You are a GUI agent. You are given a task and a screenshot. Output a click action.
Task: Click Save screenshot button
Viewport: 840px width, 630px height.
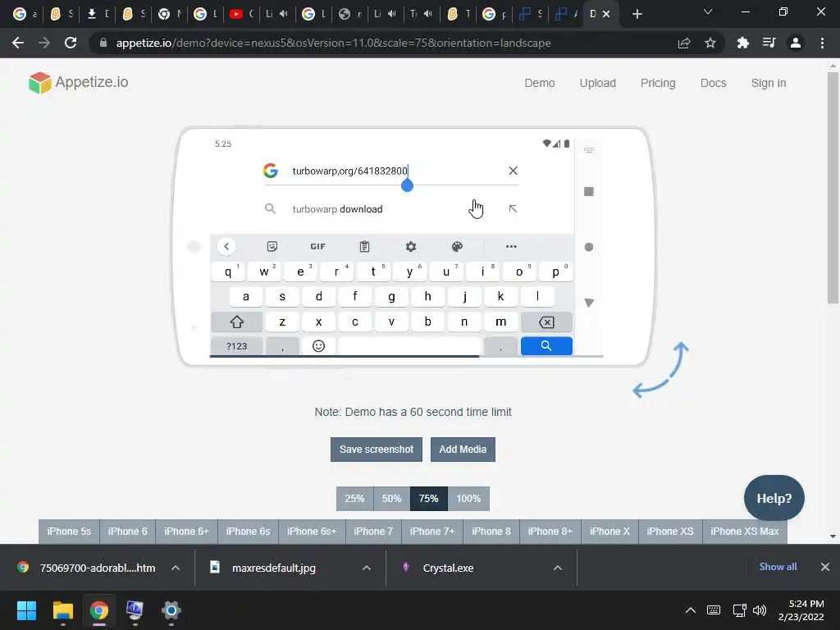[376, 449]
